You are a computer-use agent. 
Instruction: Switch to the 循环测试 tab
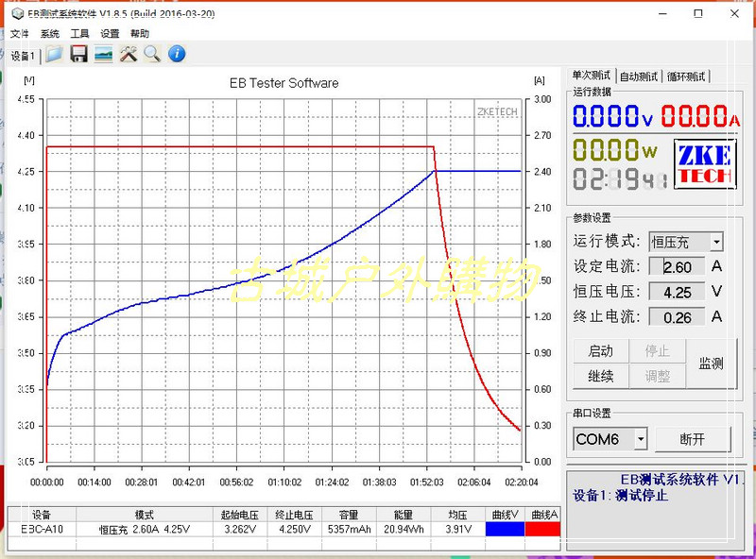click(x=686, y=76)
